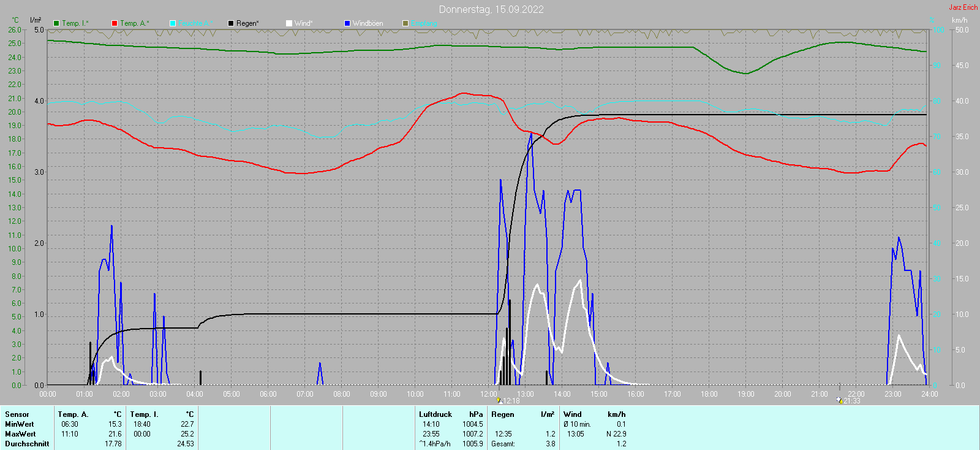Click the cyan '%' axis unit label
Screen dimensions: 980x450
(x=932, y=20)
